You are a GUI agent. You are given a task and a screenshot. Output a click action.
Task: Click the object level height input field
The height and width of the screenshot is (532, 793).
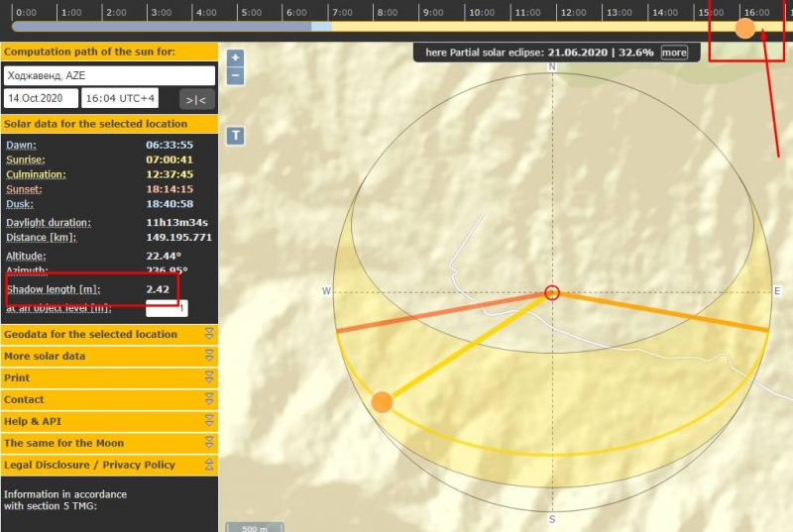tap(167, 309)
